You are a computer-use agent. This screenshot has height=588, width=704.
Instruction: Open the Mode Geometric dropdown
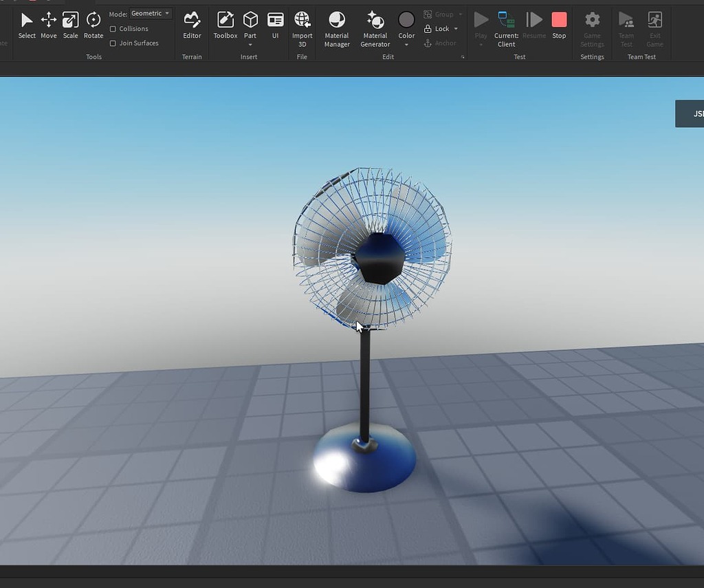[150, 13]
